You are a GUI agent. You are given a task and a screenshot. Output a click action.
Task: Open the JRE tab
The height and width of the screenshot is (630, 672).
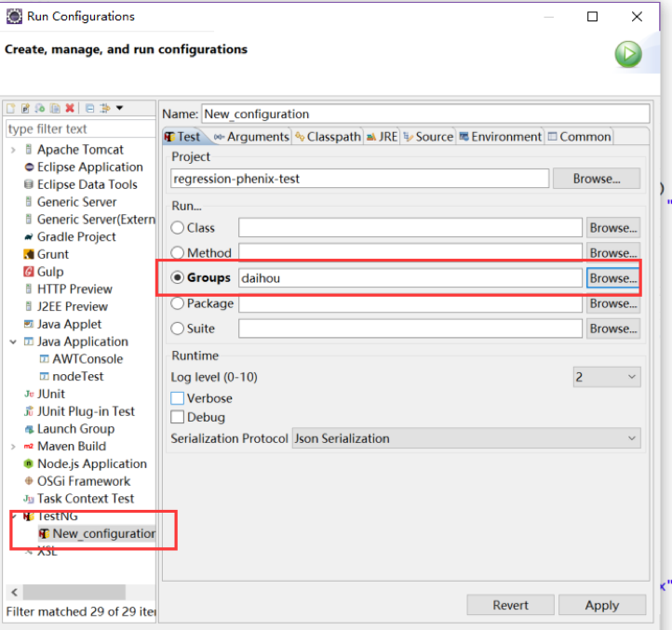pos(383,137)
